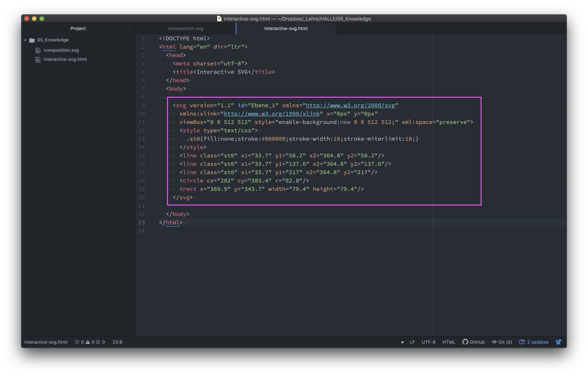This screenshot has height=376, width=588.
Task: Click line number 24 in the gutter
Action: click(x=142, y=231)
